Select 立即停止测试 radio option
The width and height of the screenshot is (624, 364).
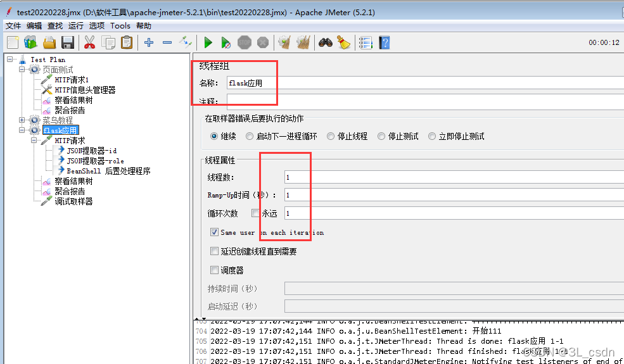click(432, 137)
